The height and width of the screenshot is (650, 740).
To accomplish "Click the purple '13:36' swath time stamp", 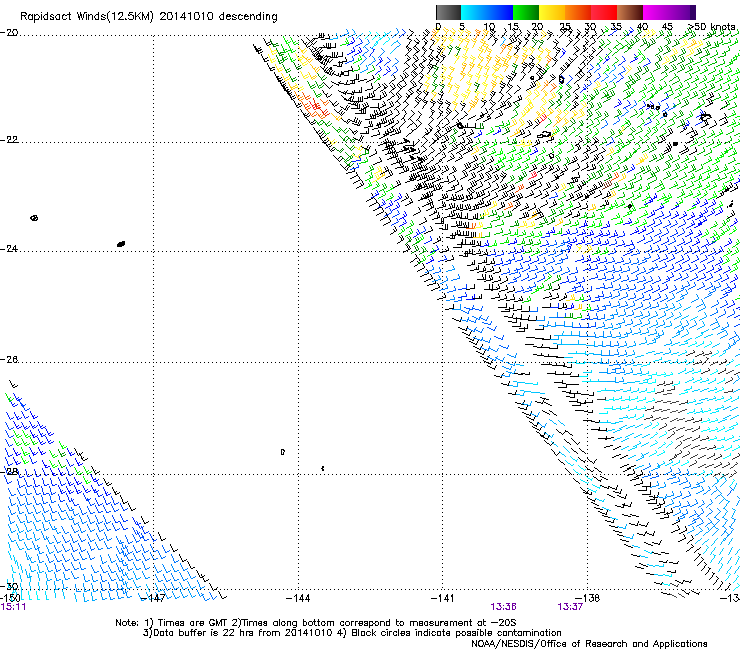I will tap(503, 607).
